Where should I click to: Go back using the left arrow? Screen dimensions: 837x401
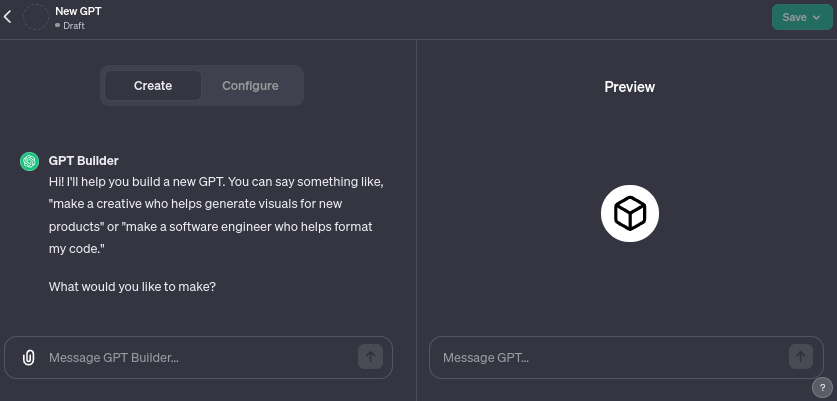tap(8, 17)
